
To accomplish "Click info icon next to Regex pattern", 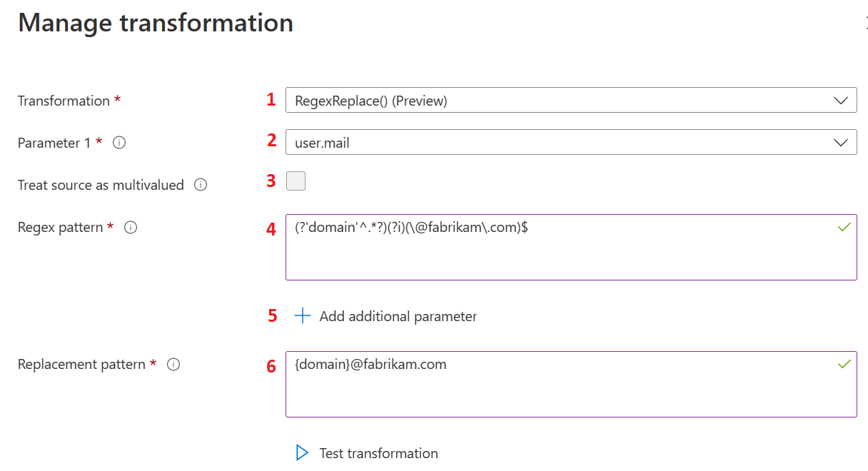I will click(130, 228).
